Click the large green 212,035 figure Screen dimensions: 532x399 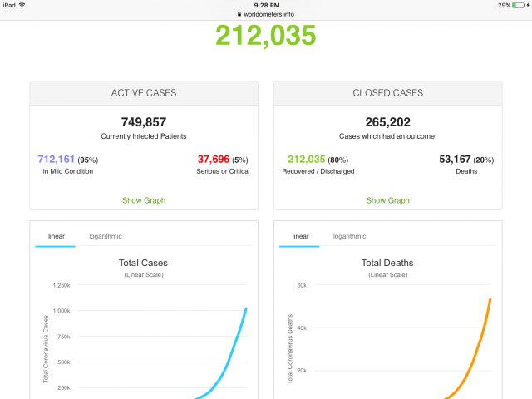click(266, 35)
